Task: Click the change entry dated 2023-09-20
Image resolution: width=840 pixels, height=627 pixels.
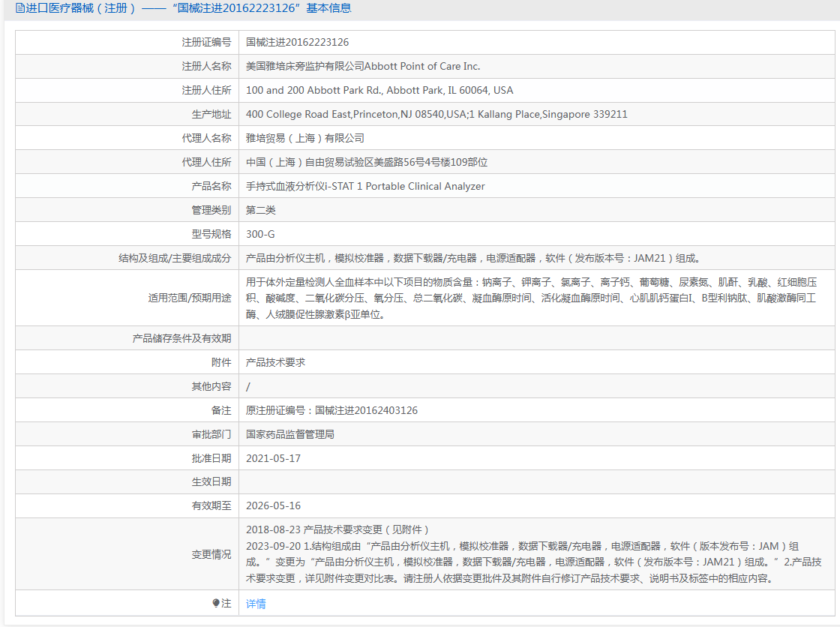Action: coord(533,562)
